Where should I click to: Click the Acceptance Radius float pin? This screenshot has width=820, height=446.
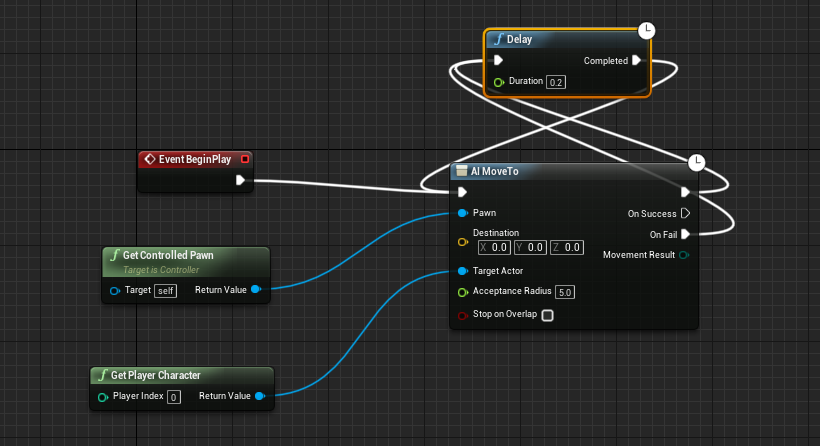click(x=462, y=292)
